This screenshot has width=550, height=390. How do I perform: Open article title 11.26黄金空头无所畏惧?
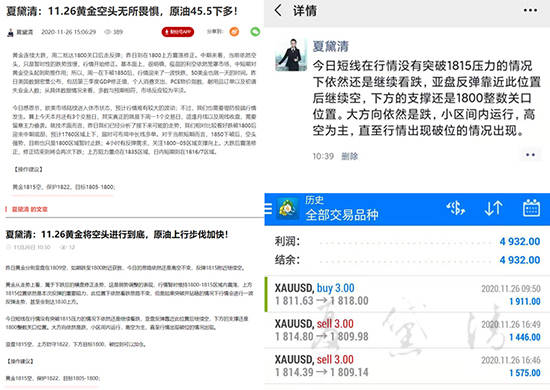[x=122, y=11]
